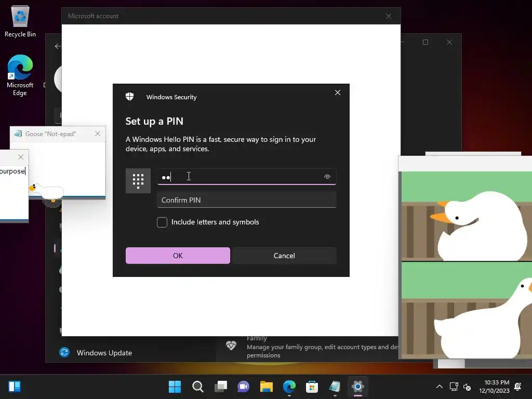Open Microsoft Store from the taskbar
This screenshot has height=399, width=532.
[312, 387]
